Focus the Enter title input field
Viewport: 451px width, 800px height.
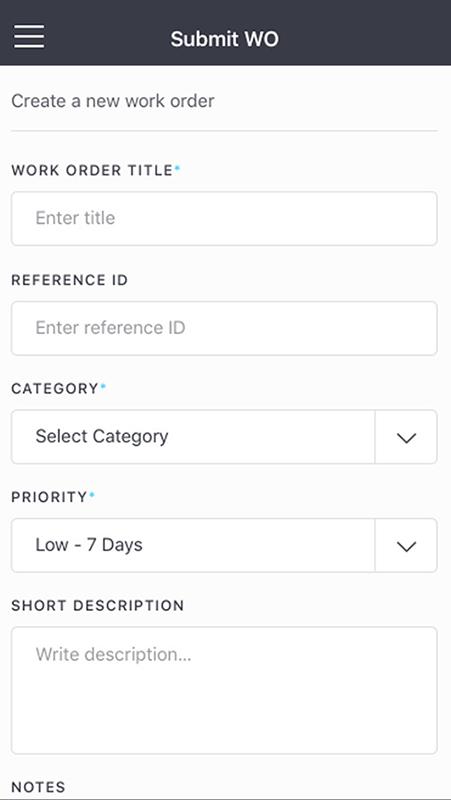click(224, 218)
